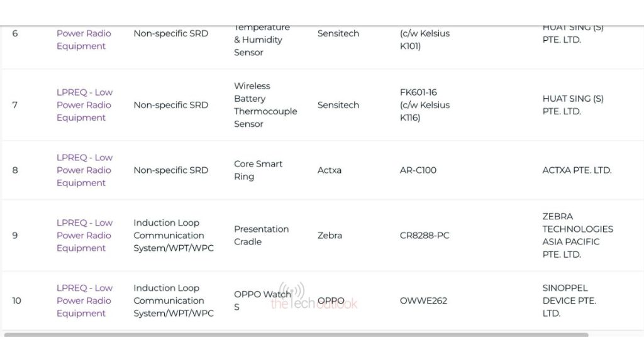This screenshot has height=362, width=644.
Task: Open the LPREQ link in row 7
Action: pos(84,105)
